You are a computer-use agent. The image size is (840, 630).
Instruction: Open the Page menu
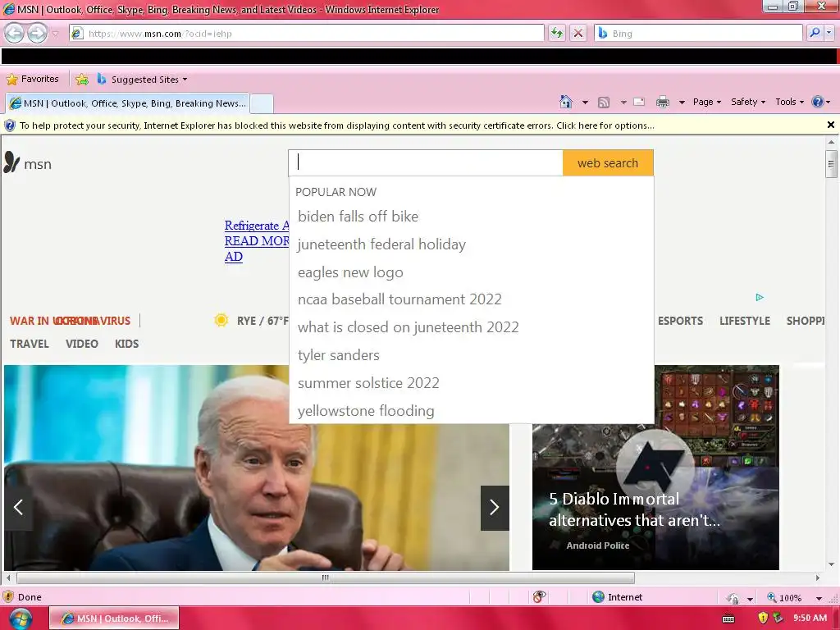pyautogui.click(x=706, y=102)
